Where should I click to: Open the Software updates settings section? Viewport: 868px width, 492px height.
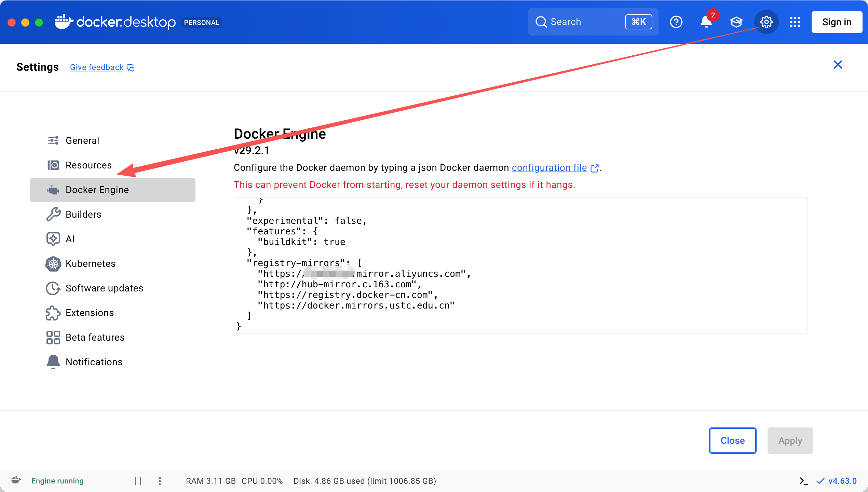tap(113, 288)
